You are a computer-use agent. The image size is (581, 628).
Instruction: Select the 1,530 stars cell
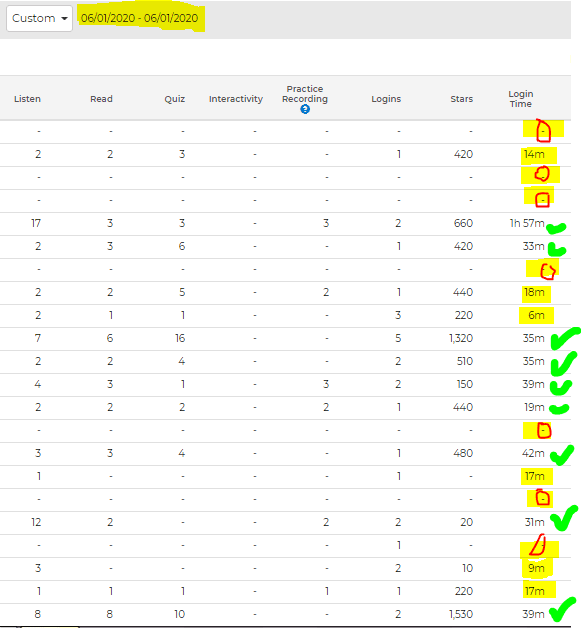click(461, 614)
